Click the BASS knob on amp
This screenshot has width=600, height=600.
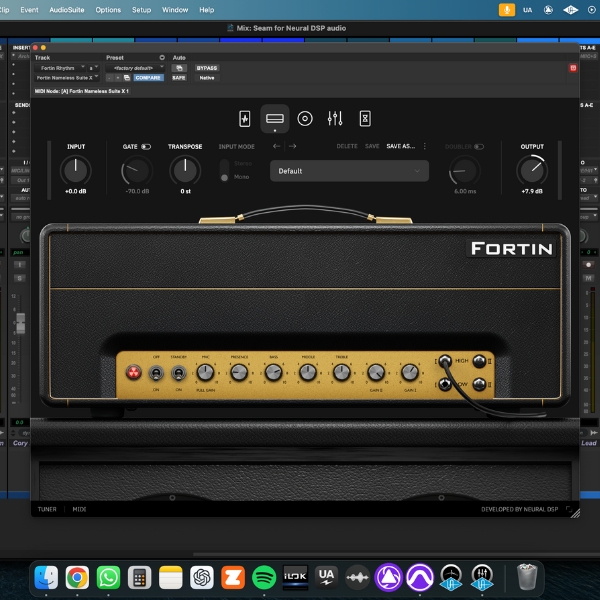[x=274, y=373]
